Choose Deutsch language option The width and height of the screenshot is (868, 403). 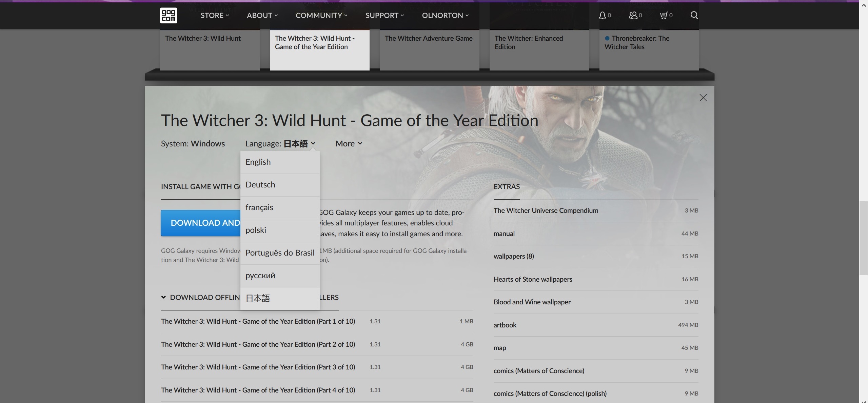(280, 185)
